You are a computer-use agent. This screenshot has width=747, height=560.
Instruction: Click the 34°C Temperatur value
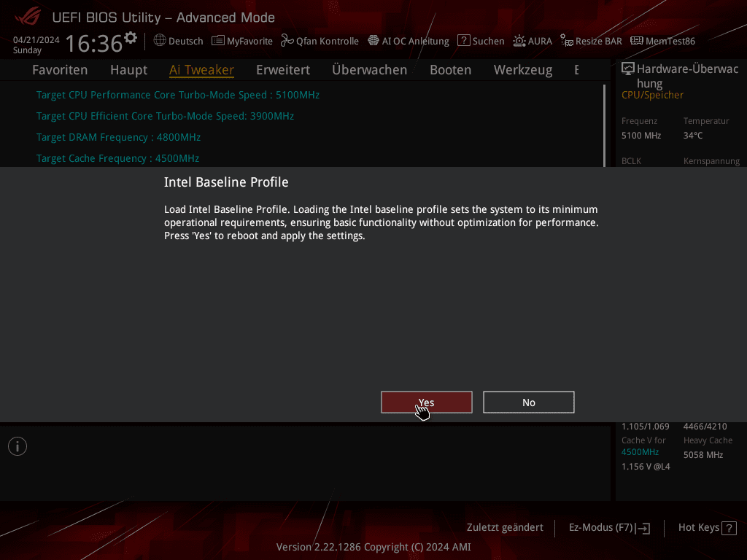point(693,136)
